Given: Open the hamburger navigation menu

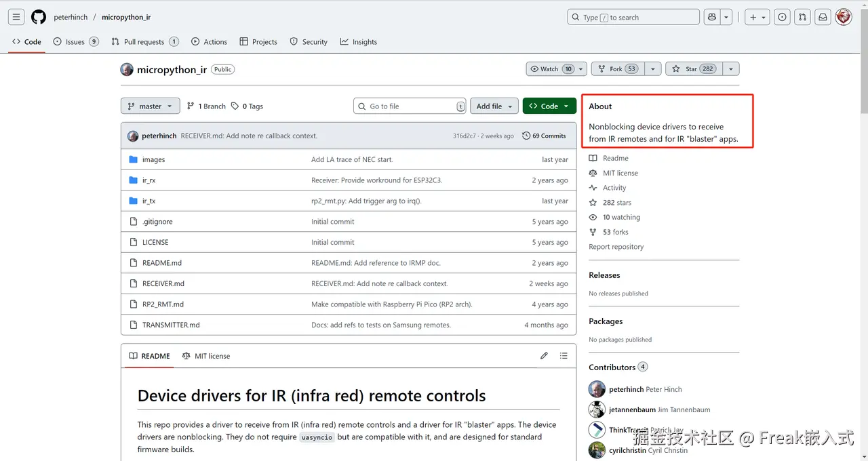Looking at the screenshot, I should coord(17,17).
